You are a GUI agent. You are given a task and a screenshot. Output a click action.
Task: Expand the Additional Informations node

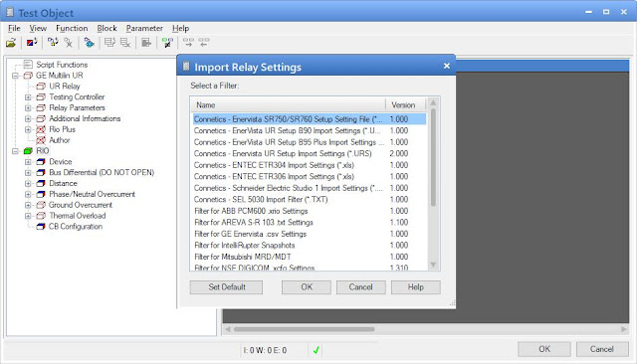[x=28, y=119]
